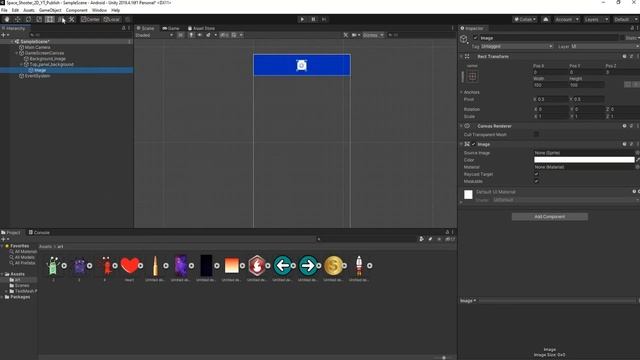
Task: Select the Move tool in toolbar
Action: click(18, 19)
